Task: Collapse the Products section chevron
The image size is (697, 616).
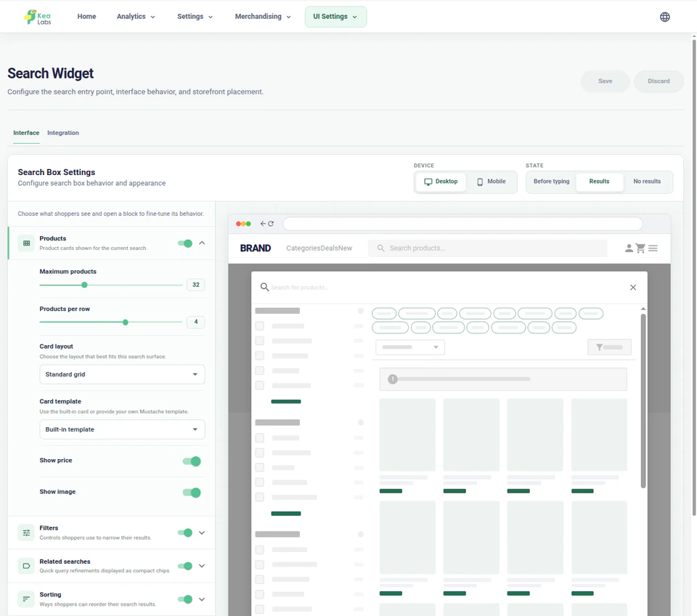Action: pyautogui.click(x=202, y=243)
